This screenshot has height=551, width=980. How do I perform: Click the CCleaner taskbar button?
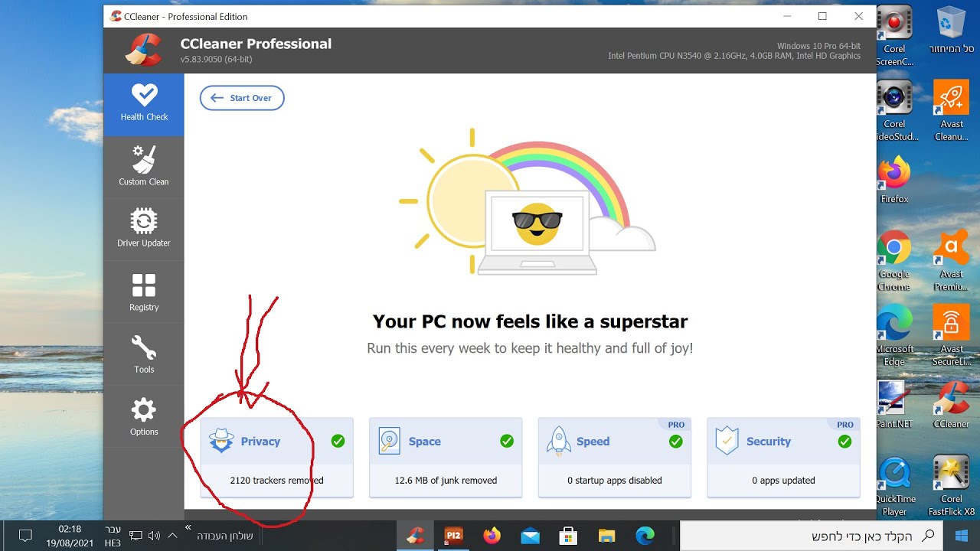415,536
